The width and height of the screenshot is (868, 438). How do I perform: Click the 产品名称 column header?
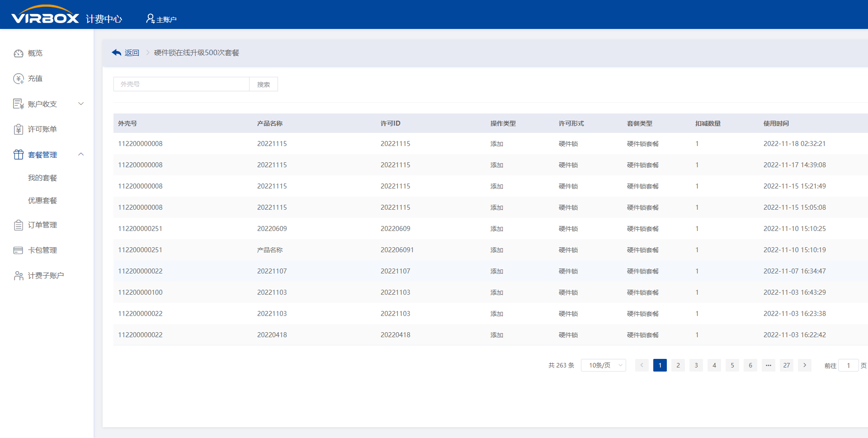(x=270, y=123)
